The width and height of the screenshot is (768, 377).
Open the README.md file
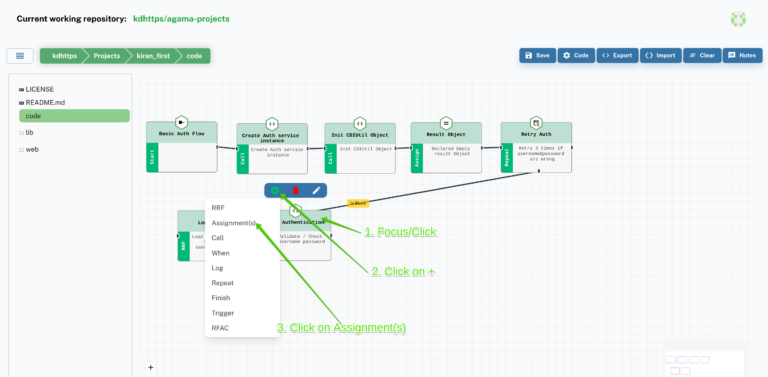click(x=42, y=103)
